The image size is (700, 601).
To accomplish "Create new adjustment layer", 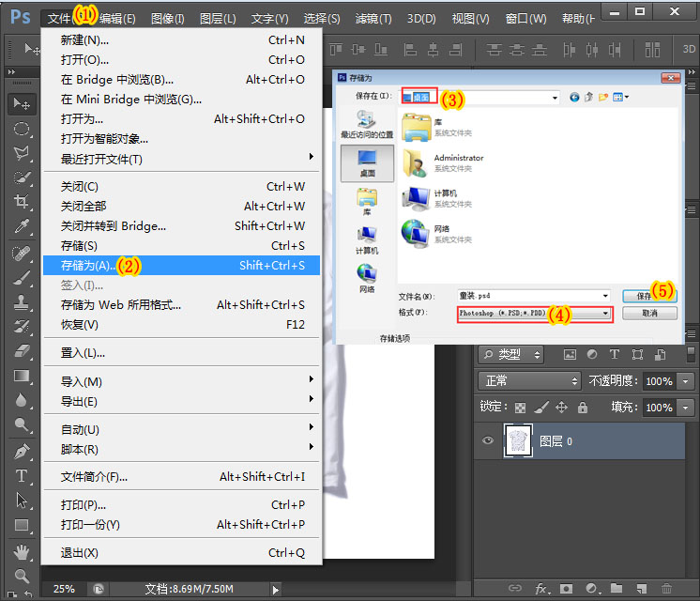I will coord(592,589).
